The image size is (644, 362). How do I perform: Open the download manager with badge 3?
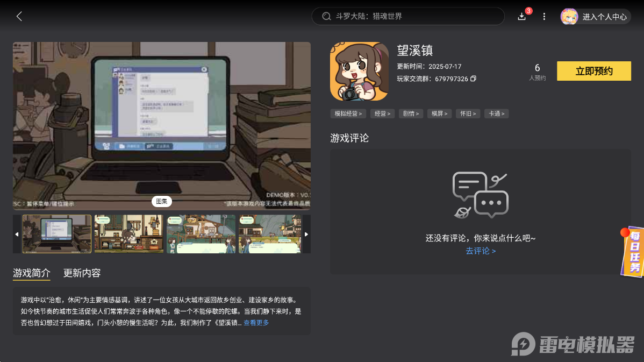point(521,17)
